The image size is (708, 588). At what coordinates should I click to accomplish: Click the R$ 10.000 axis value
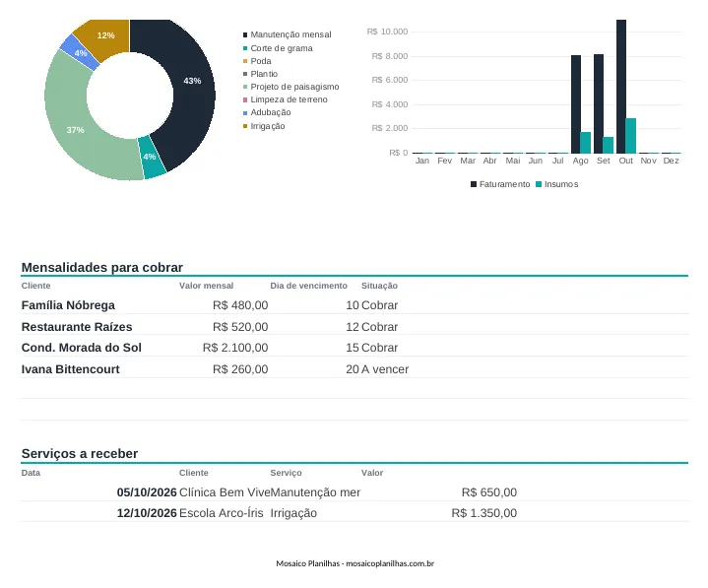(x=387, y=32)
